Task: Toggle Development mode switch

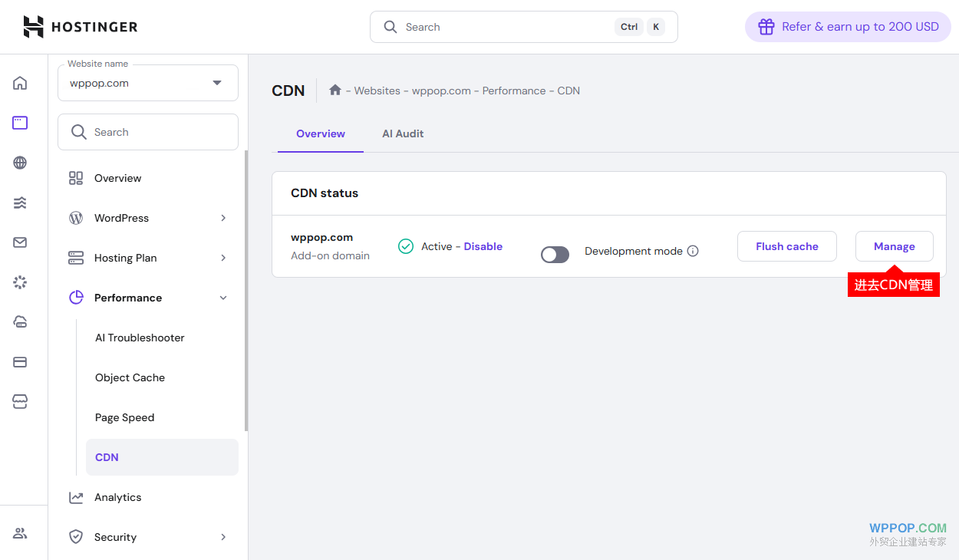Action: pyautogui.click(x=555, y=254)
